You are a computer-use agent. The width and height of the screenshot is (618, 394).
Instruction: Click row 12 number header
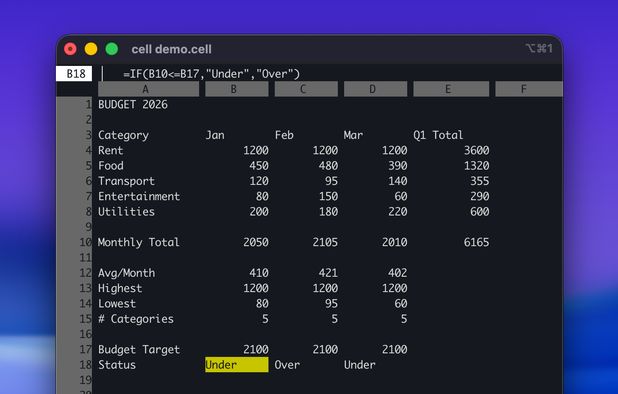coord(74,273)
